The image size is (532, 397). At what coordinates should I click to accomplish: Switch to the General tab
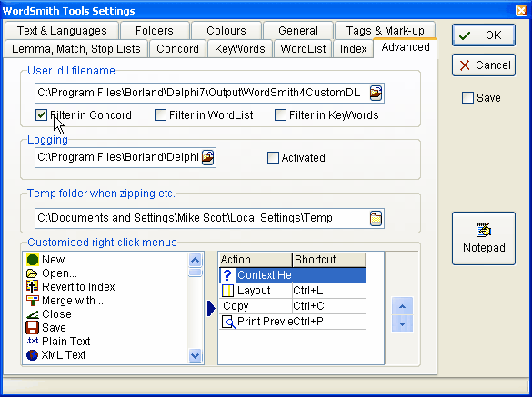coord(298,31)
